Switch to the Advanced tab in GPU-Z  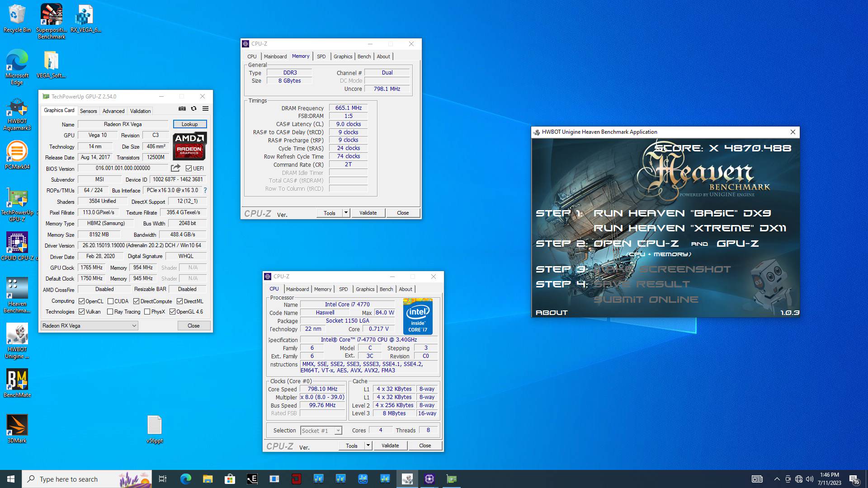coord(113,111)
